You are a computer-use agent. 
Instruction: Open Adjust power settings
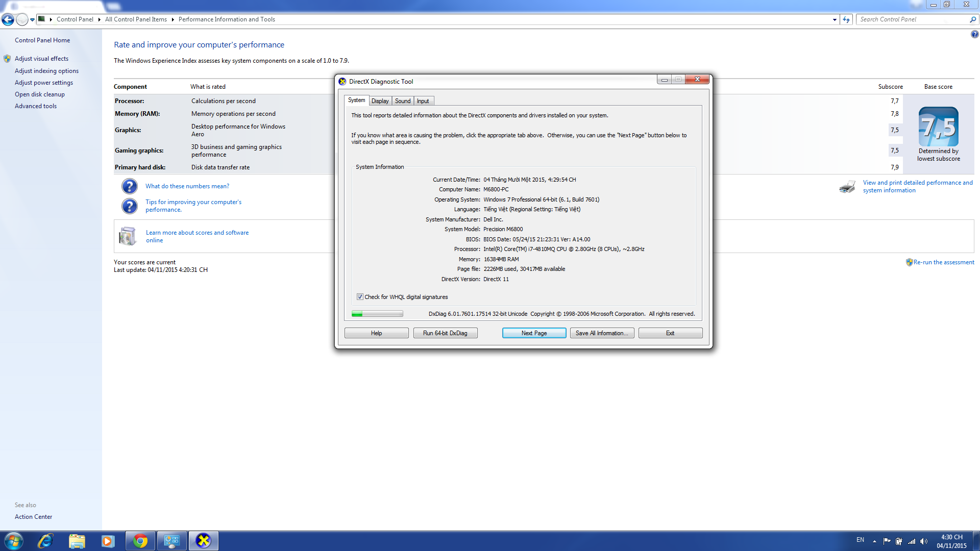pos(44,83)
